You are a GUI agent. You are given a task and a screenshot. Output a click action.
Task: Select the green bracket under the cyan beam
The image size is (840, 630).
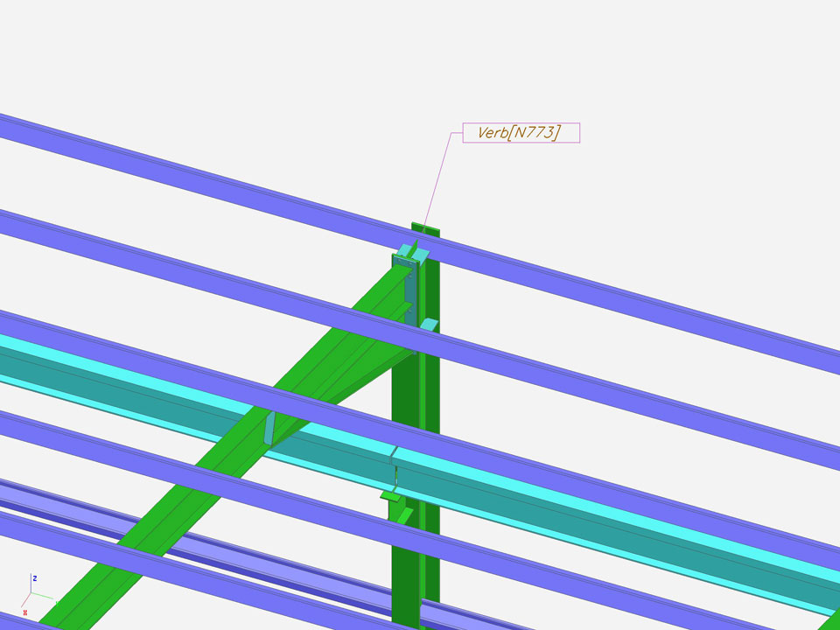[x=392, y=497]
